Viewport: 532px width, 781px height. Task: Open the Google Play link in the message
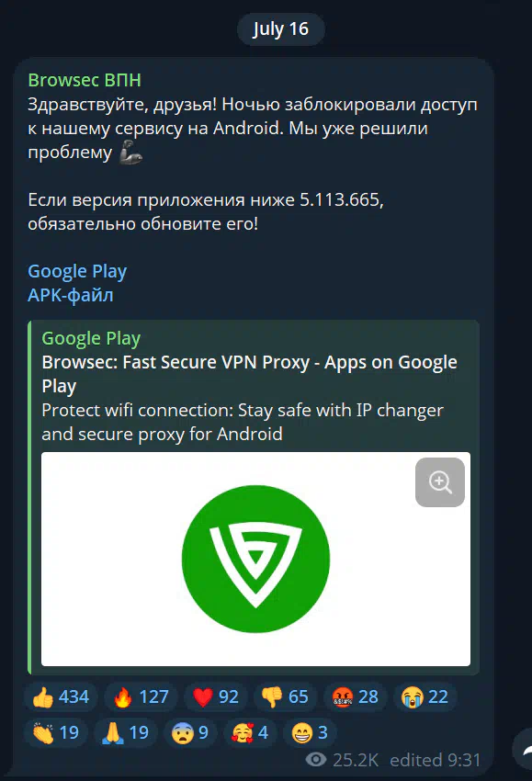click(x=77, y=271)
